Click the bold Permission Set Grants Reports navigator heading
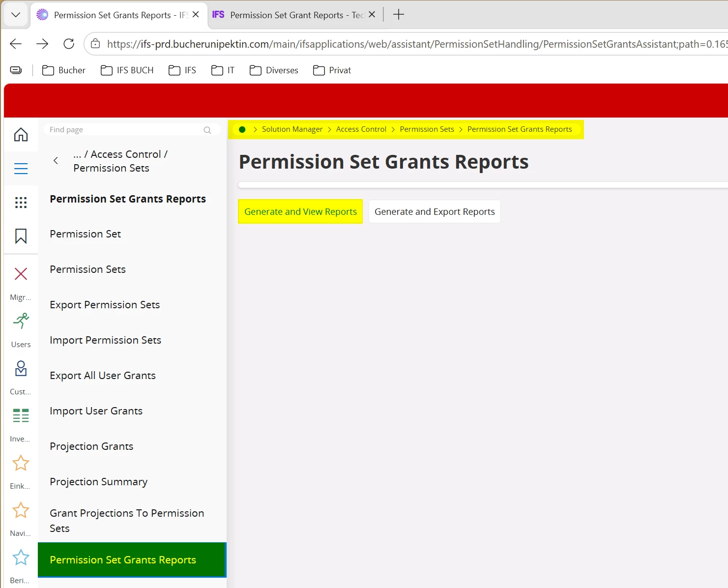 [128, 199]
